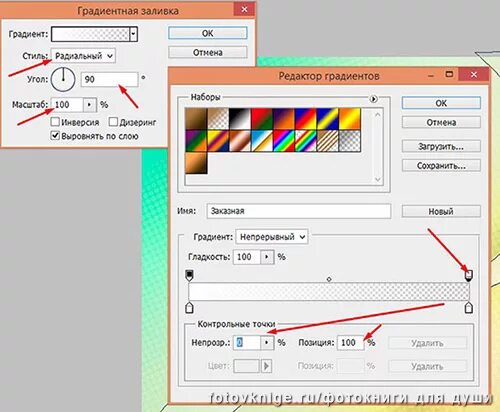Click the gradient bar in the editor
Image resolution: width=500 pixels, height=412 pixels.
tap(329, 291)
